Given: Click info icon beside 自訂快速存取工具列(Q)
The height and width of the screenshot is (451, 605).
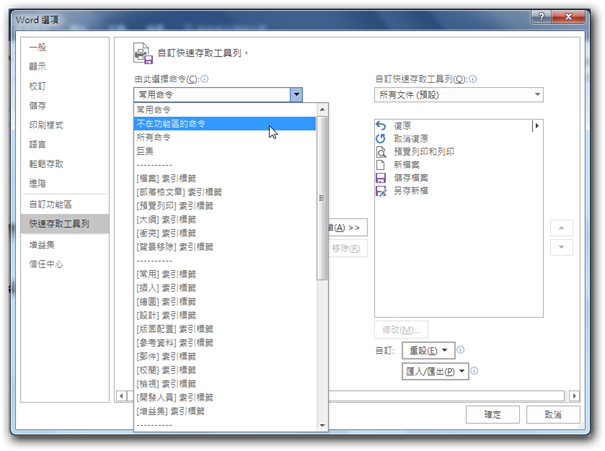Looking at the screenshot, I should [x=473, y=79].
